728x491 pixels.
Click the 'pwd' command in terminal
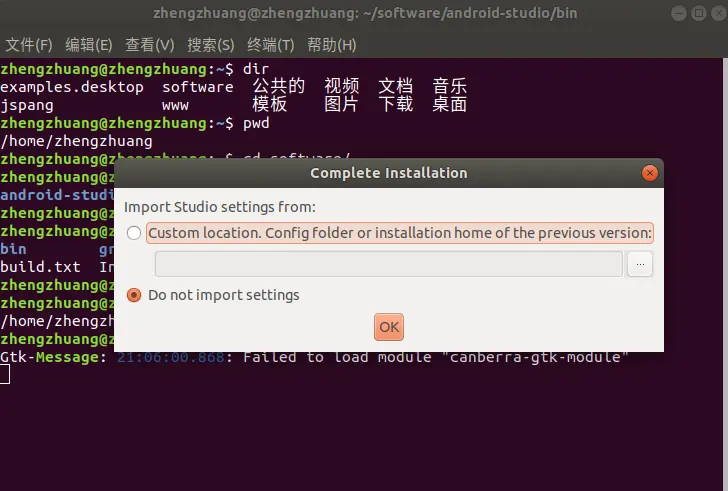(x=256, y=123)
